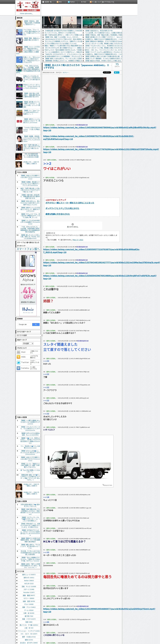Open ダッチワイフと３Ｐしてたら死にかけた recommended link

(62, 208)
